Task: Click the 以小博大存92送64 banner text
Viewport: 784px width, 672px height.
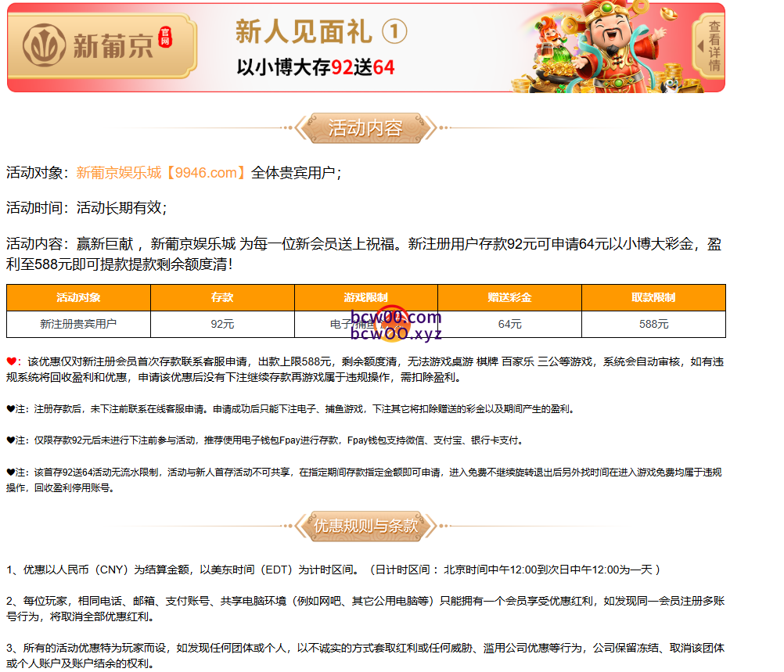Action: (315, 67)
